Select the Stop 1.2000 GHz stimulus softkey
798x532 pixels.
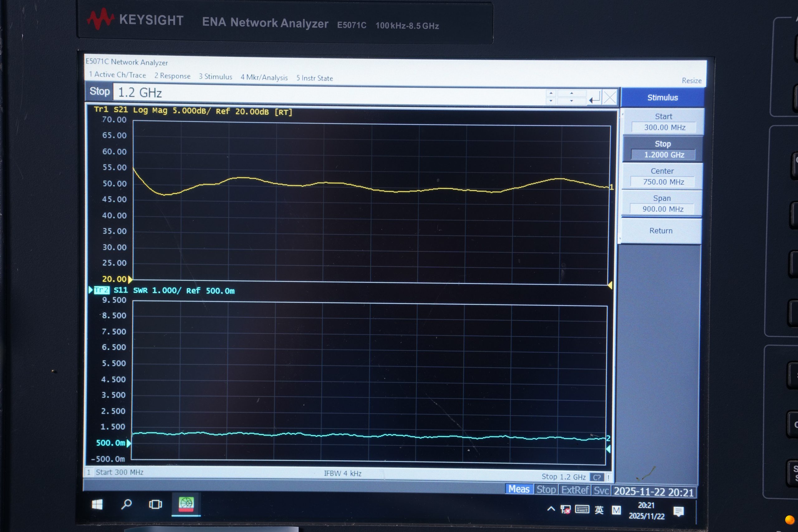(x=662, y=149)
